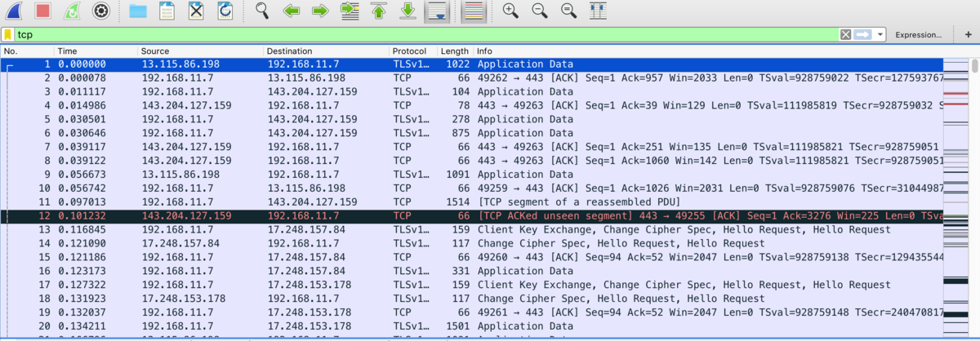
Task: Select the TCP segment of a reassembled PDU row
Action: coord(471,201)
